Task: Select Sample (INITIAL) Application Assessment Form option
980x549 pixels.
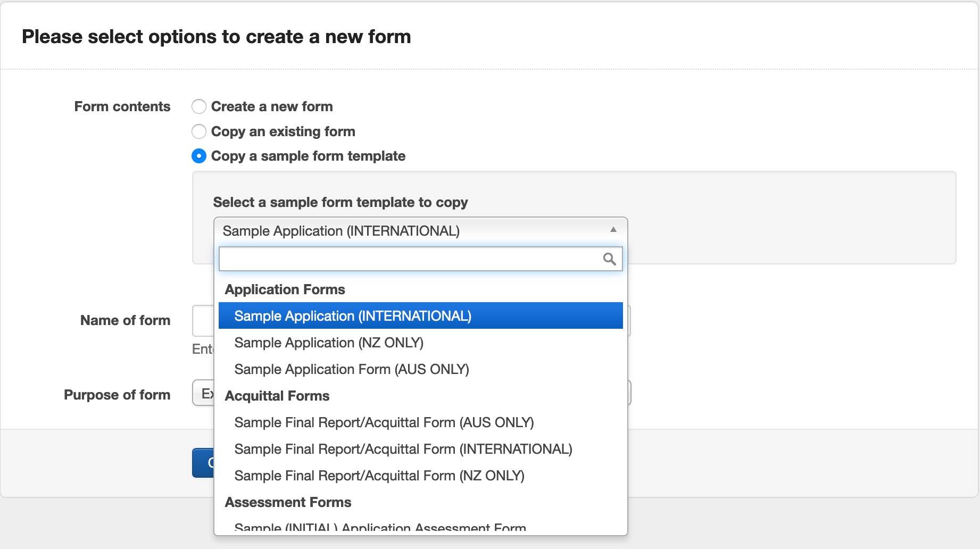Action: pos(380,528)
